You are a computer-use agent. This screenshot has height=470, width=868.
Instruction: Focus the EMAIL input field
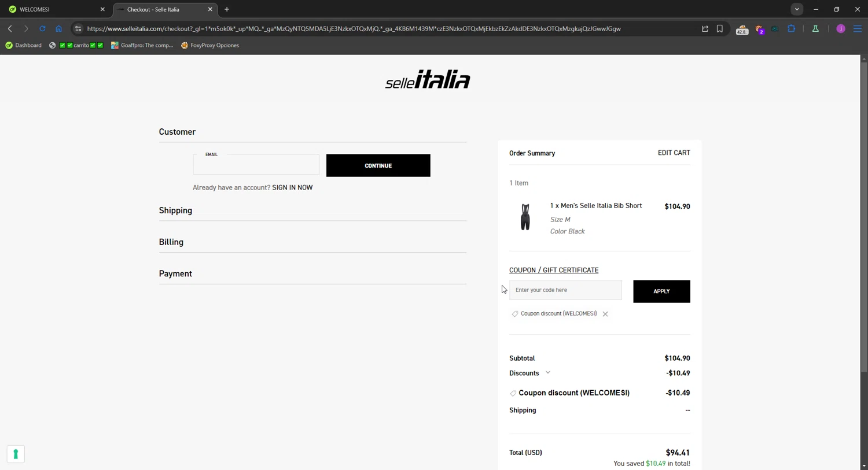[256, 165]
